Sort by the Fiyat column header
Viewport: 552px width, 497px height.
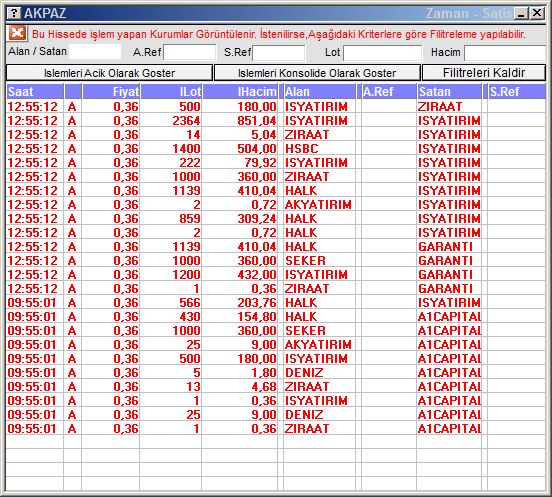pos(111,92)
